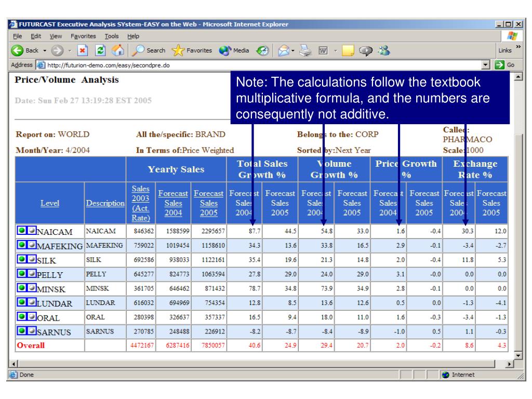The height and width of the screenshot is (399, 532).
Task: Click the green circle icon in the SARNUS row
Action: (22, 331)
